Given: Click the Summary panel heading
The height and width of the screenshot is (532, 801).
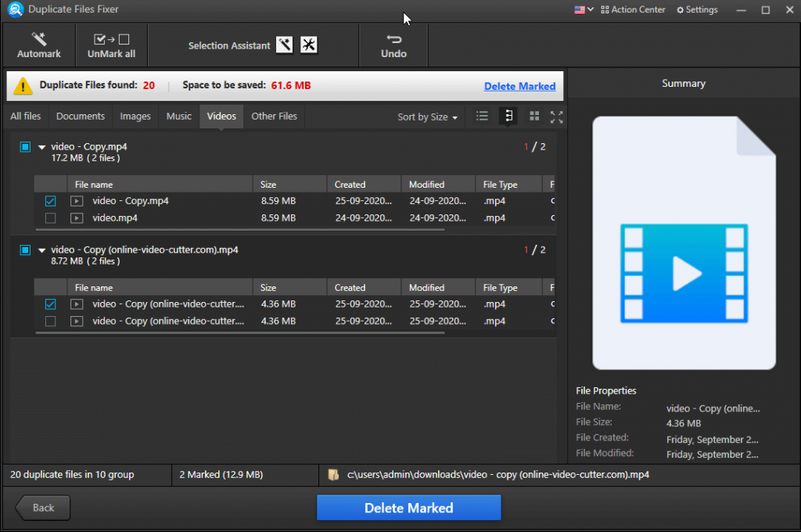Looking at the screenshot, I should [684, 83].
